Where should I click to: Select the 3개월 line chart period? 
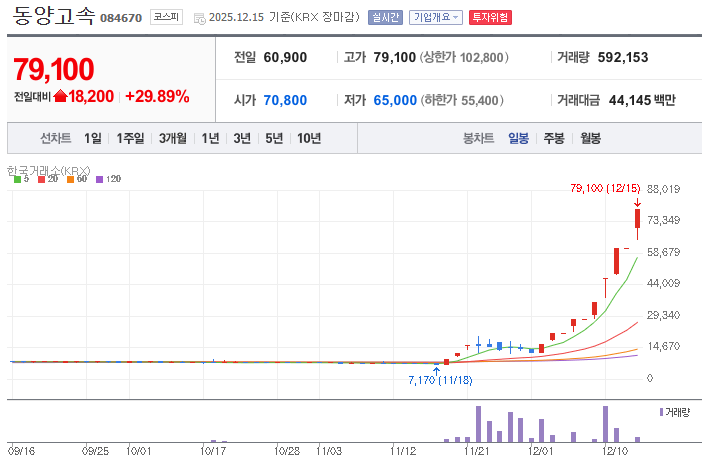(x=173, y=138)
